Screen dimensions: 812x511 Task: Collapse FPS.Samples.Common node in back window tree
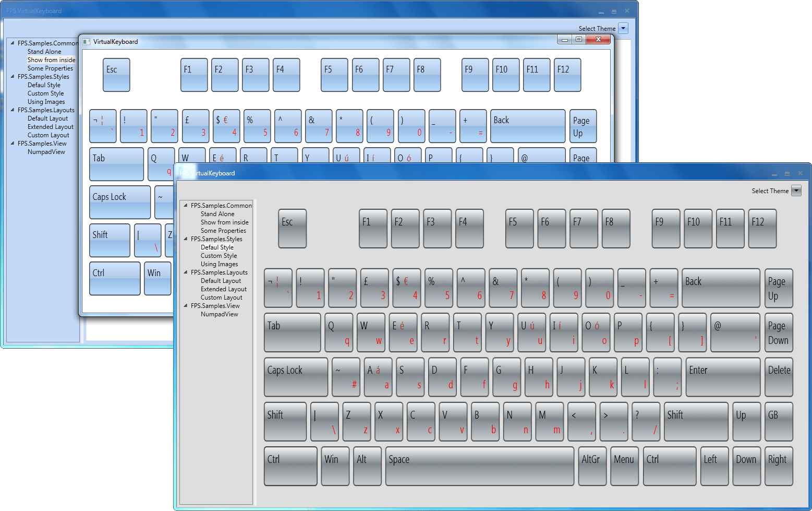pos(13,43)
